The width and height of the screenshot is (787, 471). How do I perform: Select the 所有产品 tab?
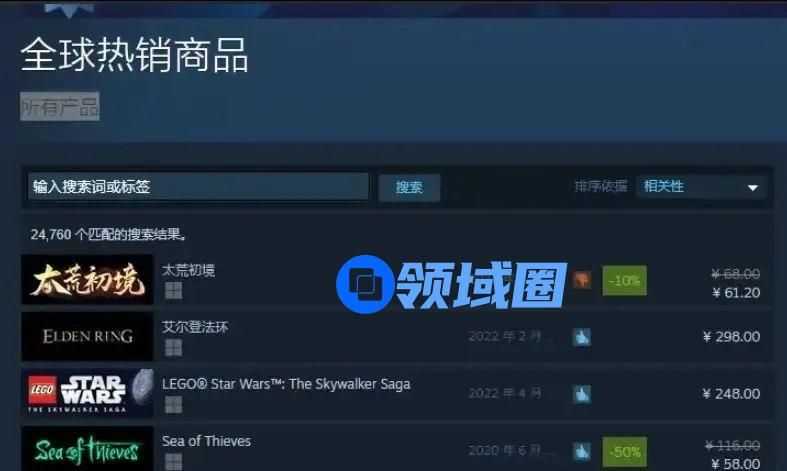tap(60, 106)
